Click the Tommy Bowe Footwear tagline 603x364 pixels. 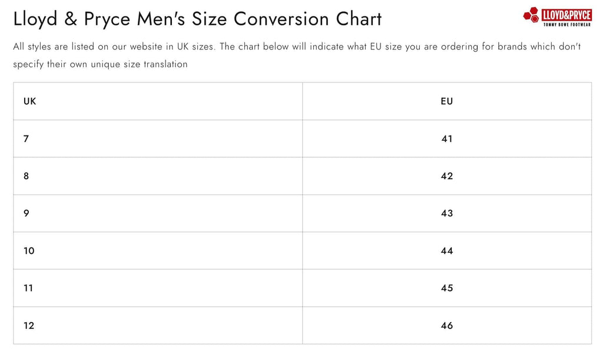point(567,24)
